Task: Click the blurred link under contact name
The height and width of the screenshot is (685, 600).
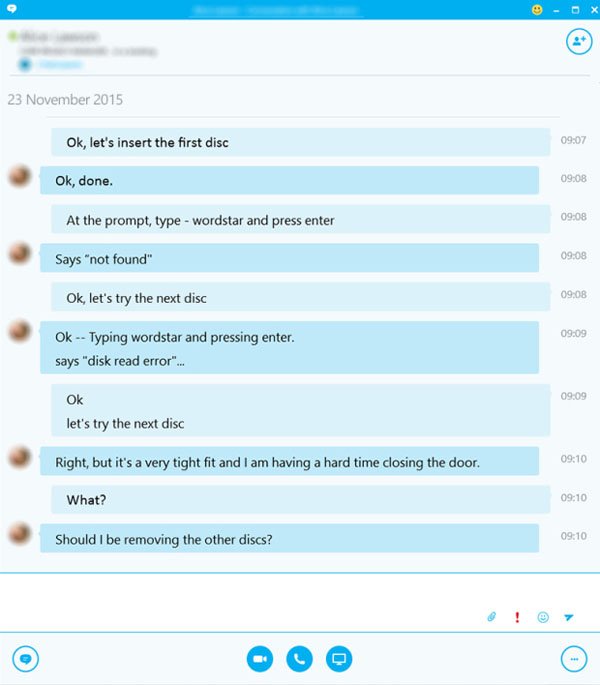Action: pos(60,65)
